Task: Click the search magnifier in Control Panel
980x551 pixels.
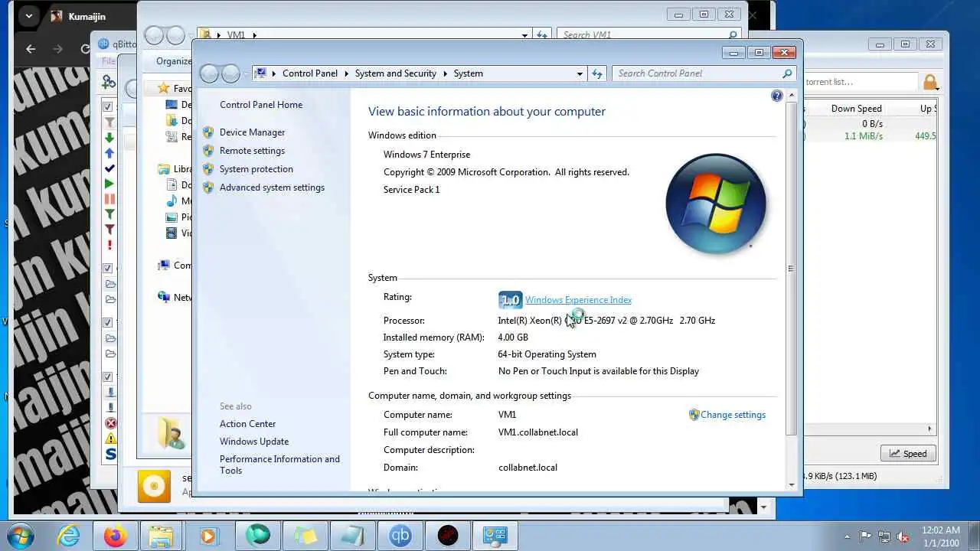Action: pos(787,73)
